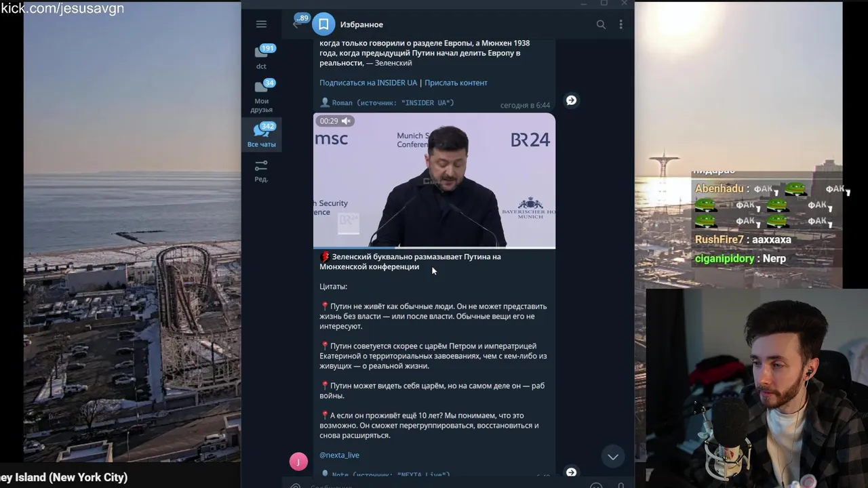Click the Избранное chat title
868x488 pixels.
(361, 24)
